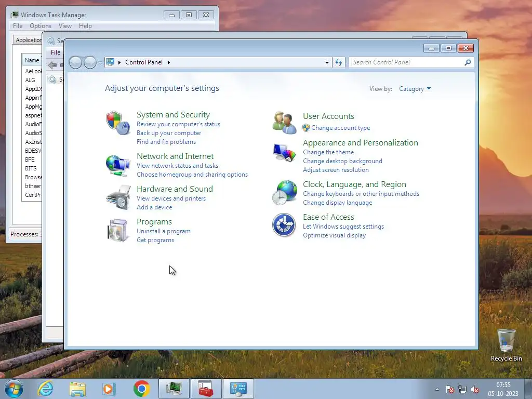Click Uninstall a program
This screenshot has height=399, width=532.
[163, 231]
